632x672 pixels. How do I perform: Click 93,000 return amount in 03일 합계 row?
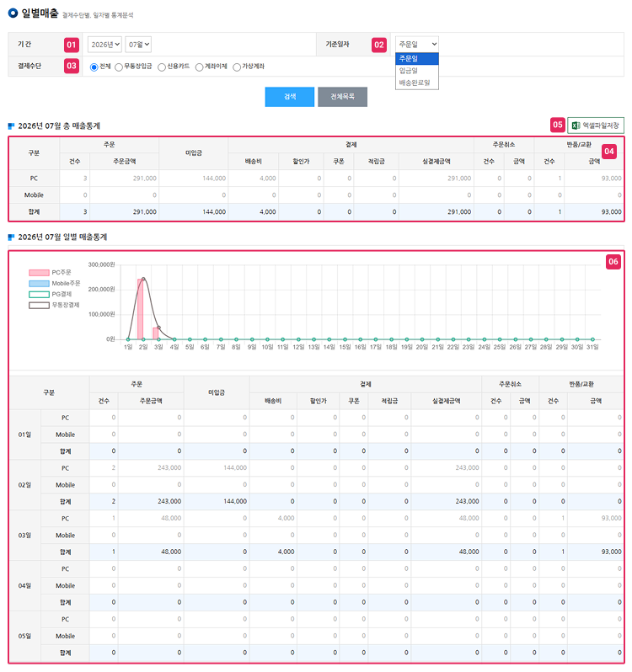[612, 552]
